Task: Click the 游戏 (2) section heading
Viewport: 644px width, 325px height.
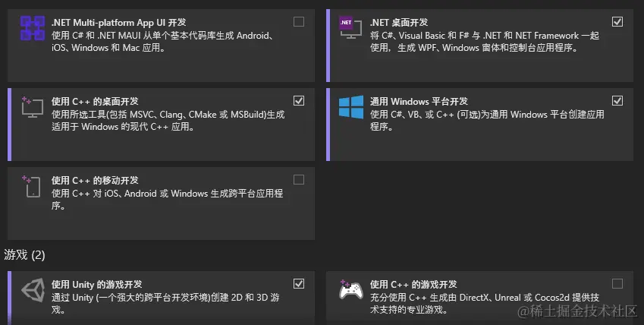Action: tap(24, 255)
